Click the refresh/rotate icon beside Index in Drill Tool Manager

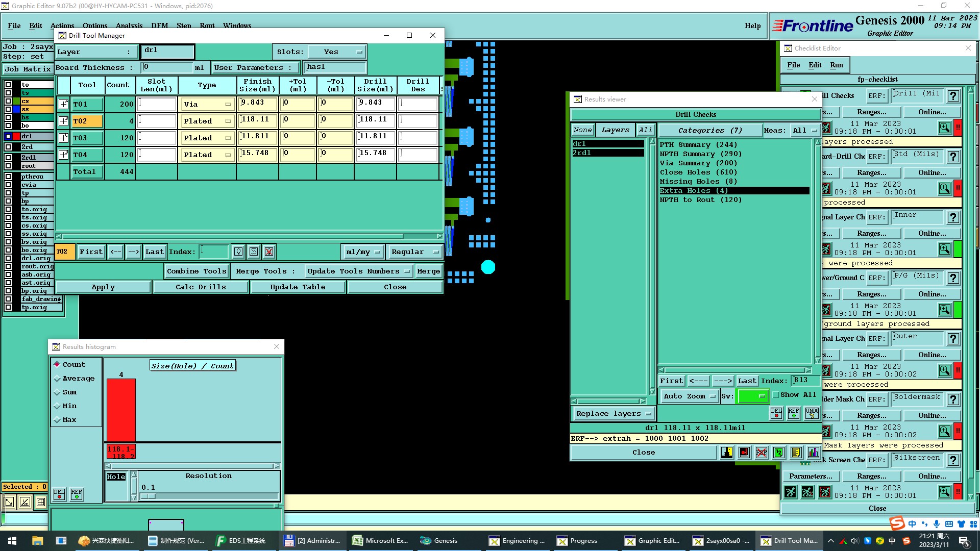254,252
